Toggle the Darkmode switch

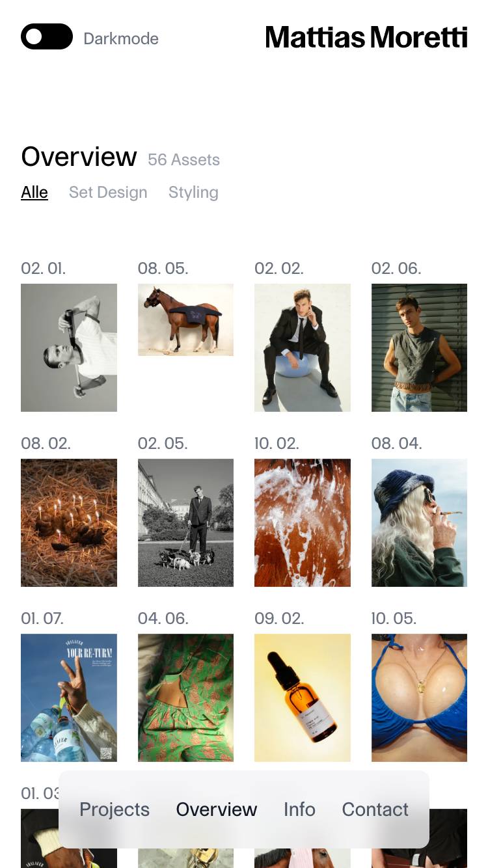pyautogui.click(x=47, y=36)
